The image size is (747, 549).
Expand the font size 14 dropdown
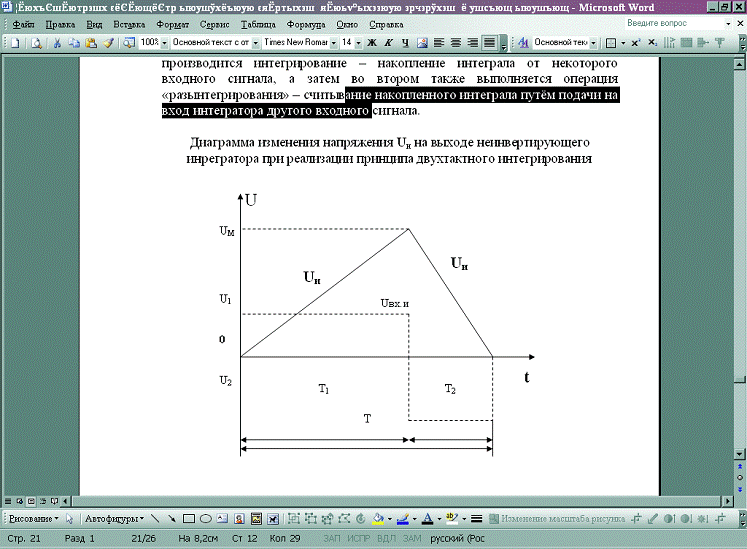click(x=358, y=43)
